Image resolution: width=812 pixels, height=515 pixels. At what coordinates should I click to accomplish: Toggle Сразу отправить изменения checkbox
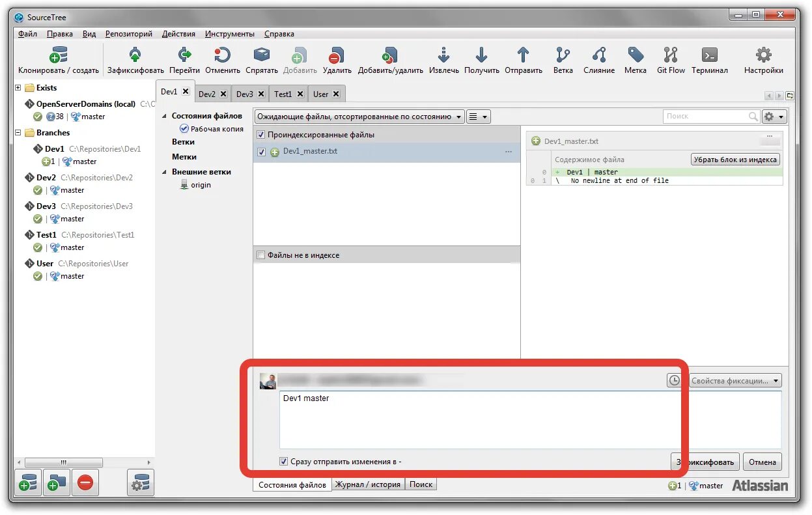(283, 461)
